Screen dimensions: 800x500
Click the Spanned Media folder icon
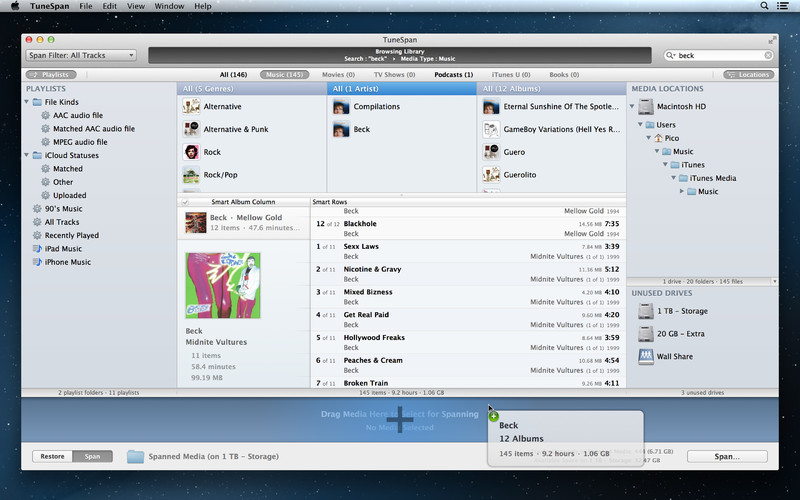pyautogui.click(x=135, y=456)
